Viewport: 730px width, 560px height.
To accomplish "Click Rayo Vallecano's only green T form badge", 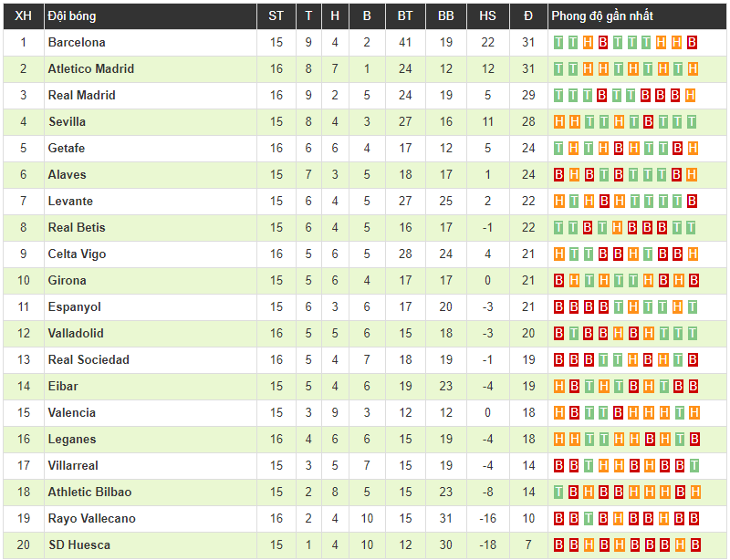I will (589, 519).
